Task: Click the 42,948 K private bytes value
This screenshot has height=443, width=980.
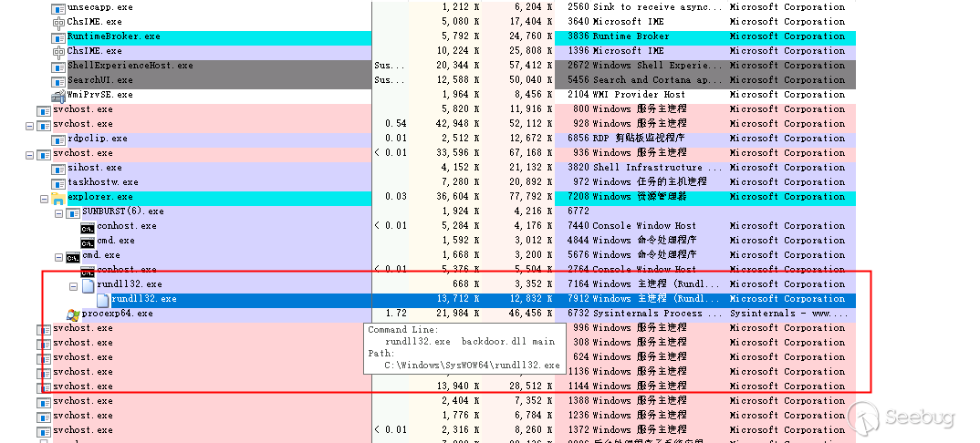Action: click(x=458, y=124)
